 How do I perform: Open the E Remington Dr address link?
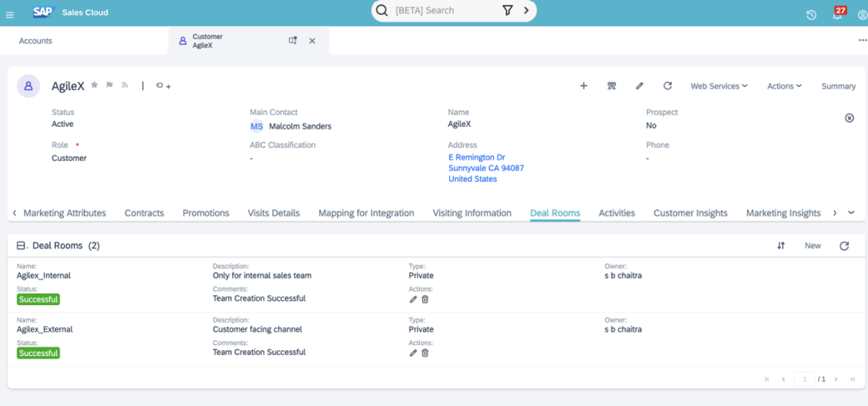(477, 157)
